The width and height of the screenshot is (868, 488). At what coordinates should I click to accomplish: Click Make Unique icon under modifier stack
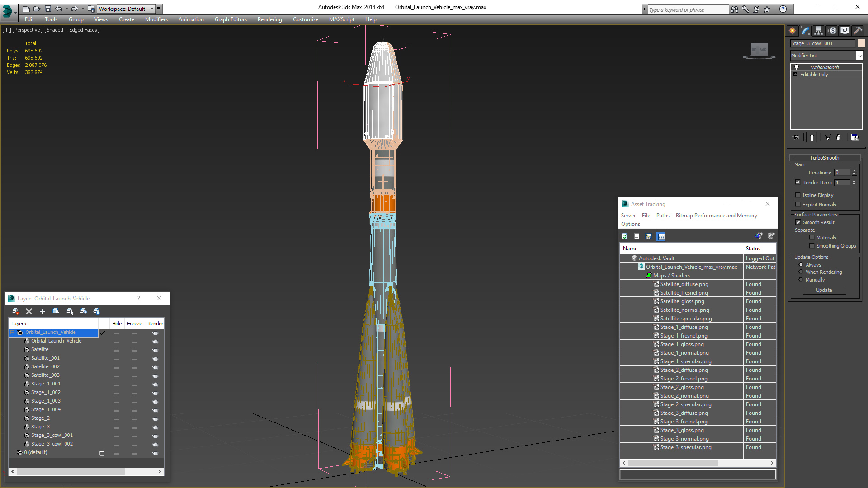827,137
